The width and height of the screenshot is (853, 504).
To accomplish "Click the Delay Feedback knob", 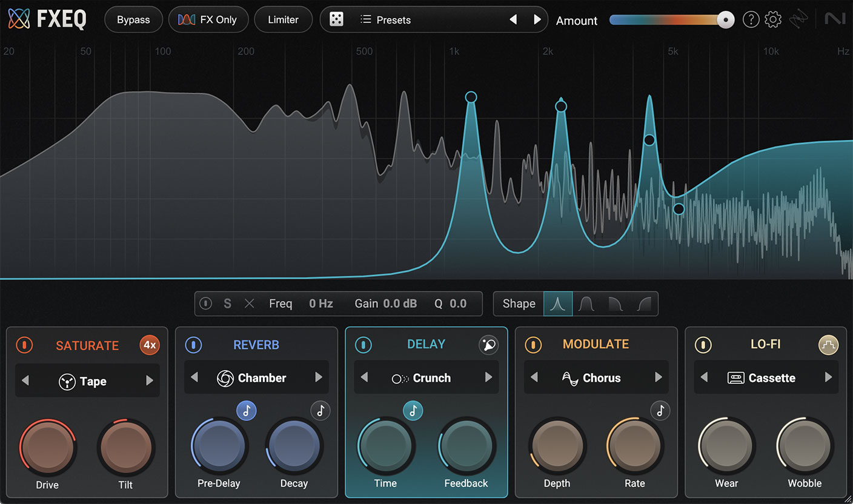I will (466, 446).
